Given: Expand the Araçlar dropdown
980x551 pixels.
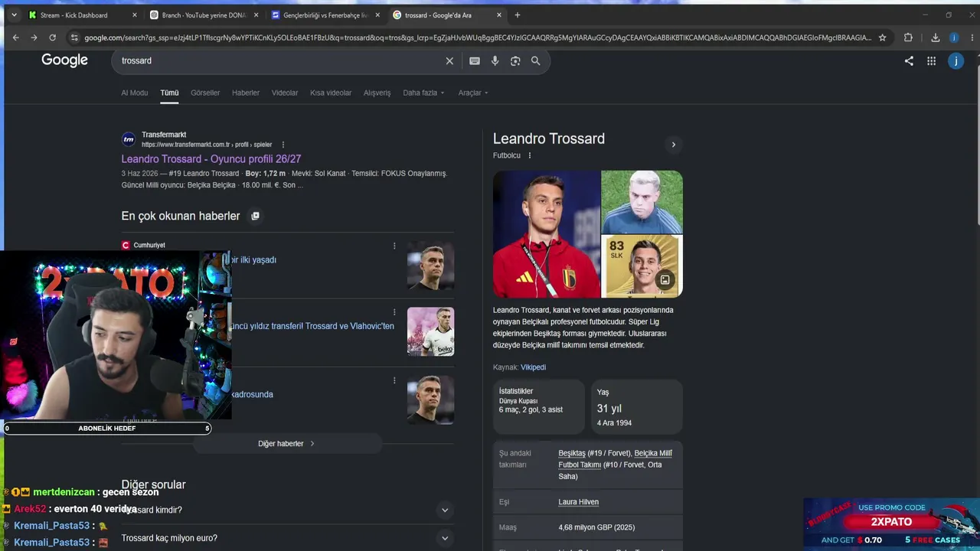Looking at the screenshot, I should point(473,93).
